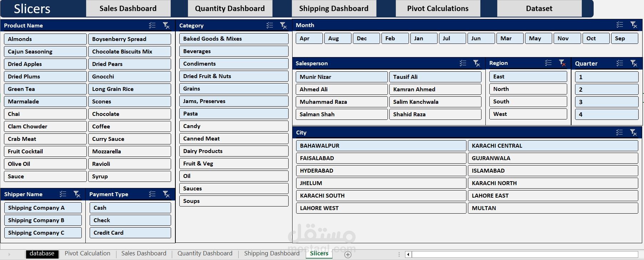Toggle multi-select in City slicer
The width and height of the screenshot is (644, 260).
pos(619,132)
